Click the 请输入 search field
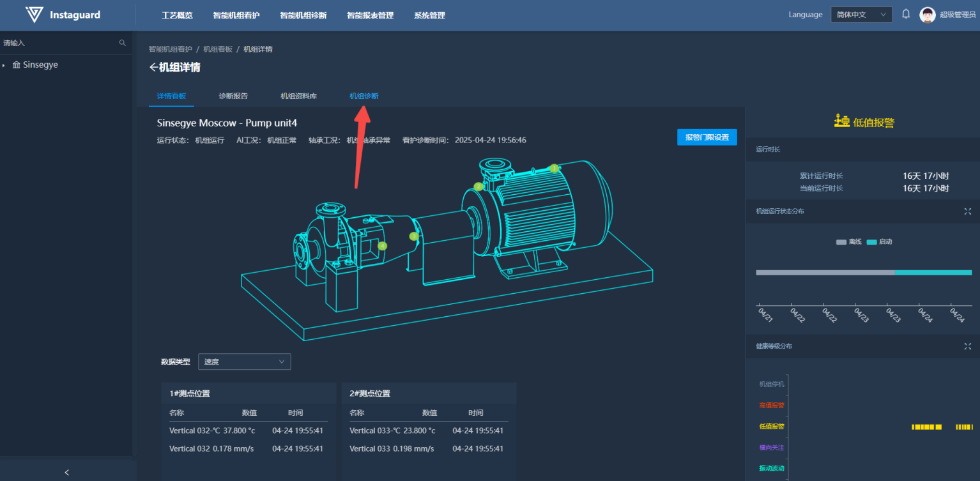Screen dimensions: 980x481 pyautogui.click(x=57, y=43)
